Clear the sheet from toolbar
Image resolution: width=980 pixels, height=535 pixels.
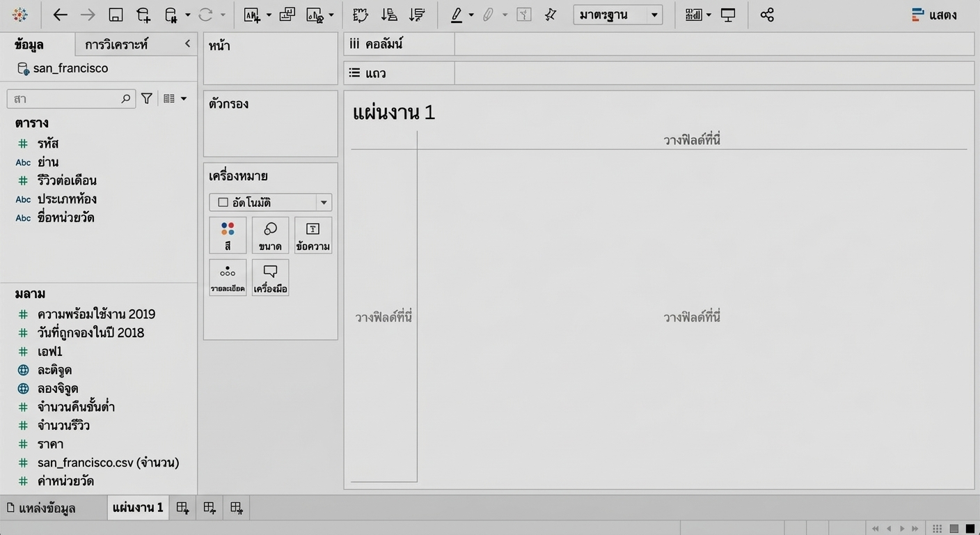(x=315, y=15)
